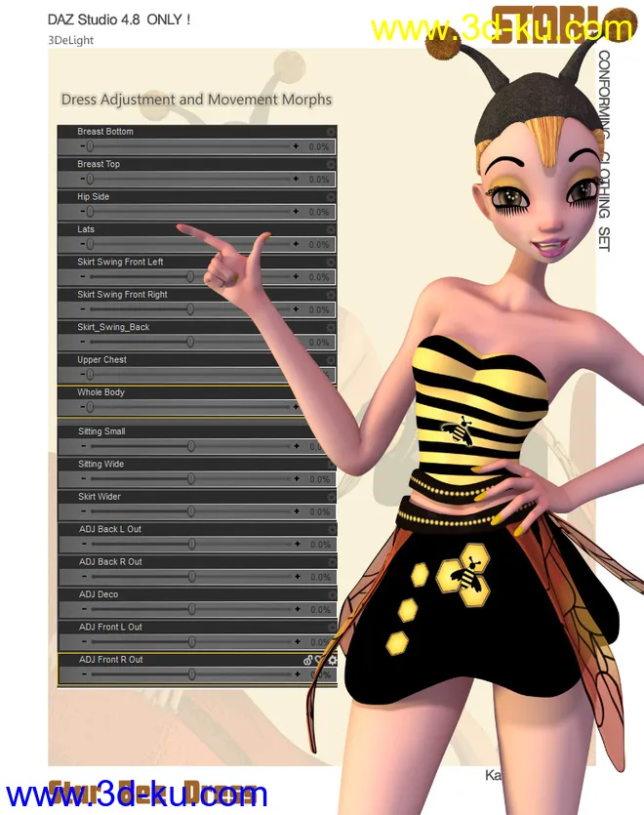Select the Lats morph label
The image size is (644, 815).
[x=86, y=229]
